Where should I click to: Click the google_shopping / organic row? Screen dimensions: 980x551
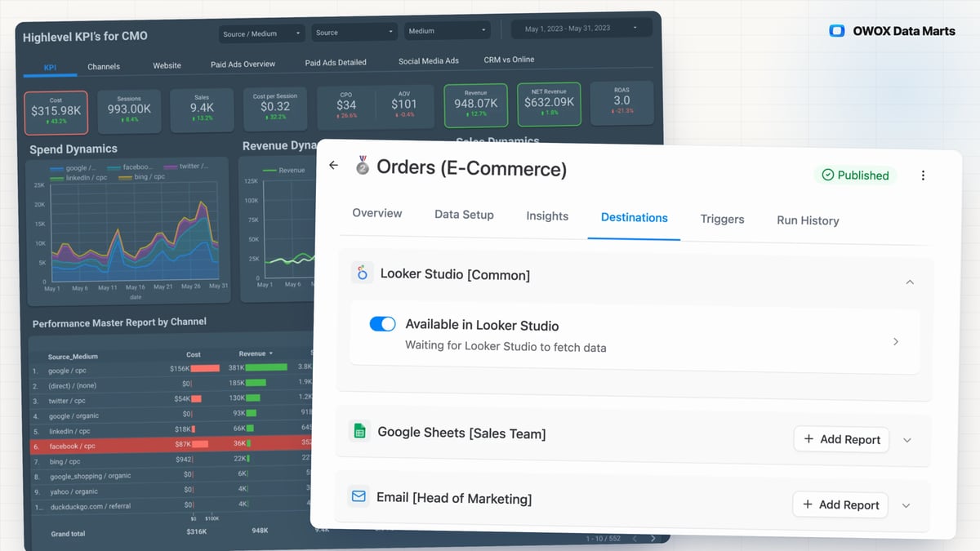pos(171,475)
